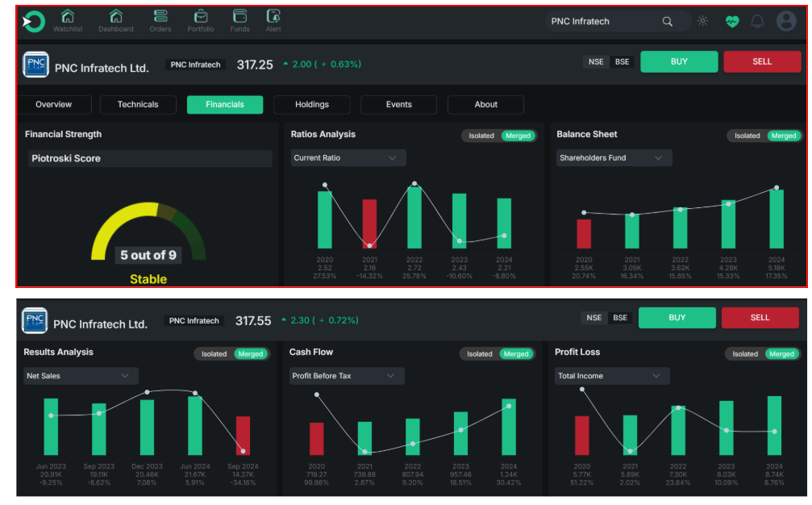Click the green heart health icon
Viewport: 812px width, 505px height.
click(732, 22)
